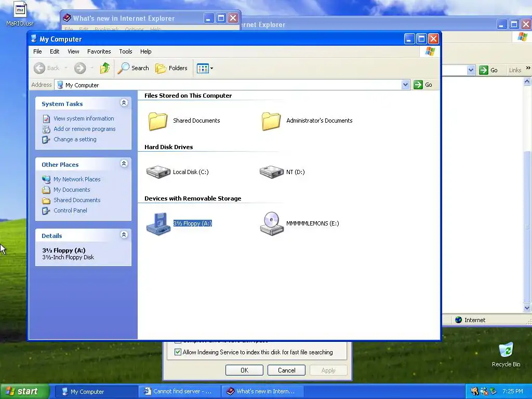Open the Edit menu
The height and width of the screenshot is (399, 532).
pyautogui.click(x=55, y=51)
